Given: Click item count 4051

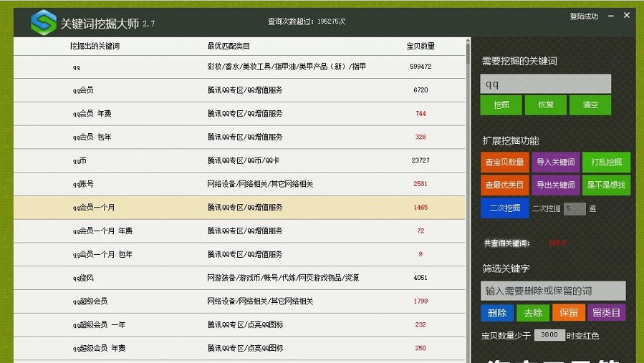Looking at the screenshot, I should 420,278.
